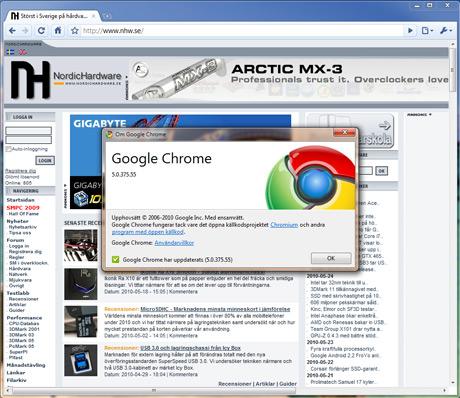This screenshot has width=460, height=398.
Task: Go to Startsidan in navigation
Action: (x=21, y=200)
